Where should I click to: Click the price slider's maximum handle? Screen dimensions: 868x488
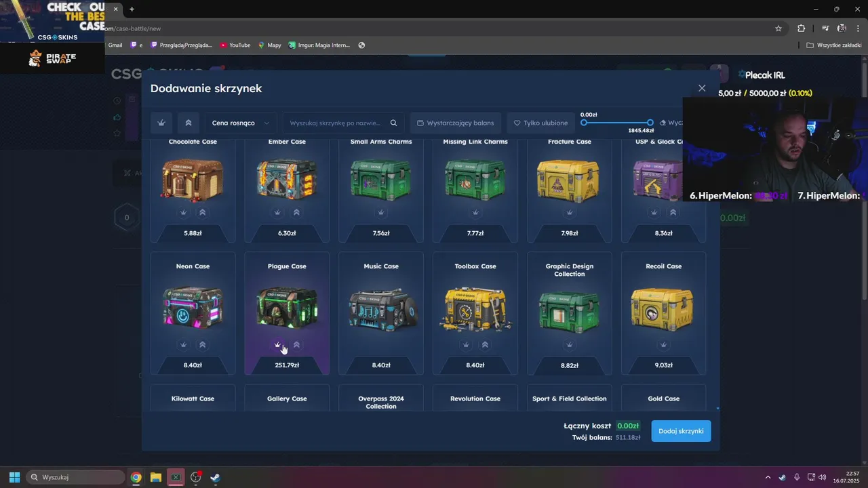[x=650, y=123]
